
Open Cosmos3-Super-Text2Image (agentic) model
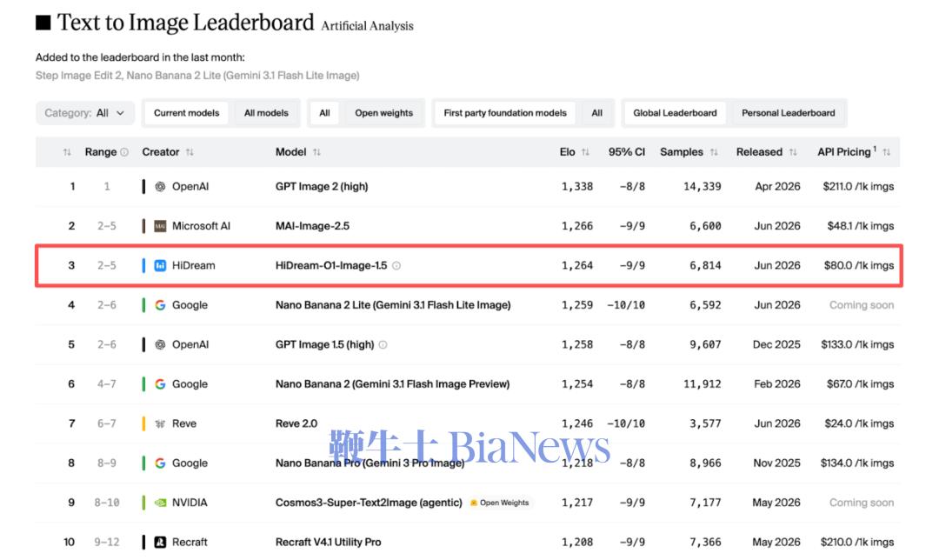point(369,503)
